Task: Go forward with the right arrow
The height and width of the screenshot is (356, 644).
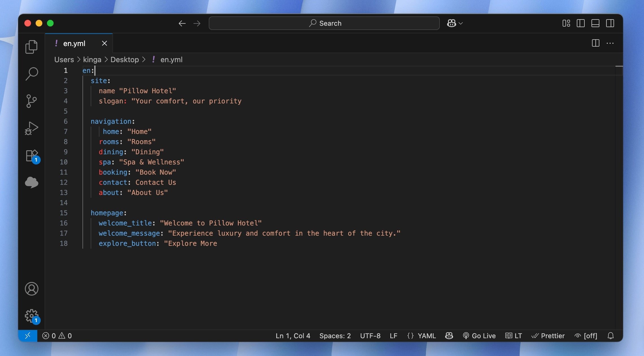Action: point(197,23)
